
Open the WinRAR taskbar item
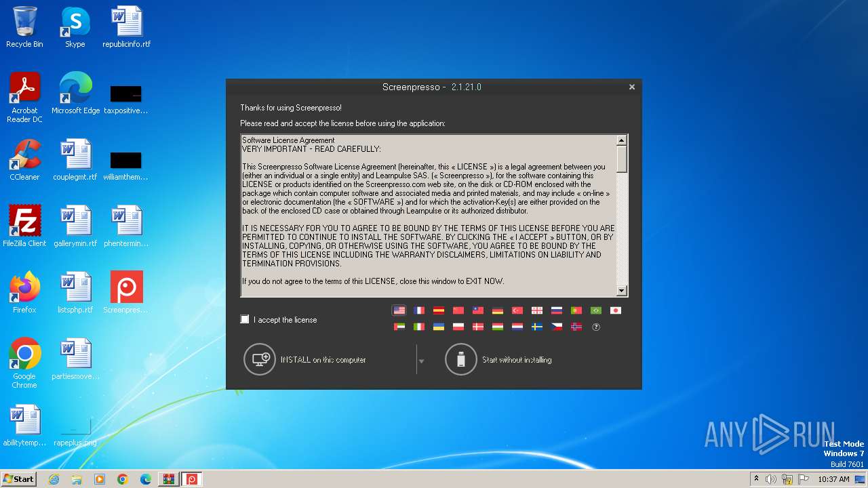coord(168,479)
